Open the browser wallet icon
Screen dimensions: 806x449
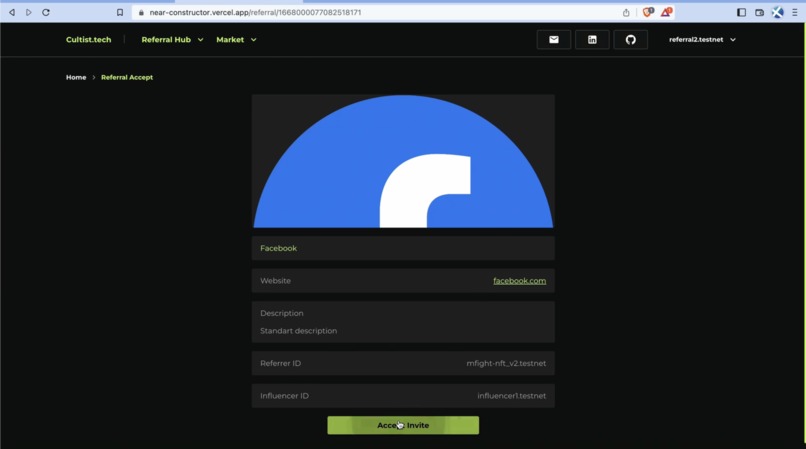pos(759,12)
